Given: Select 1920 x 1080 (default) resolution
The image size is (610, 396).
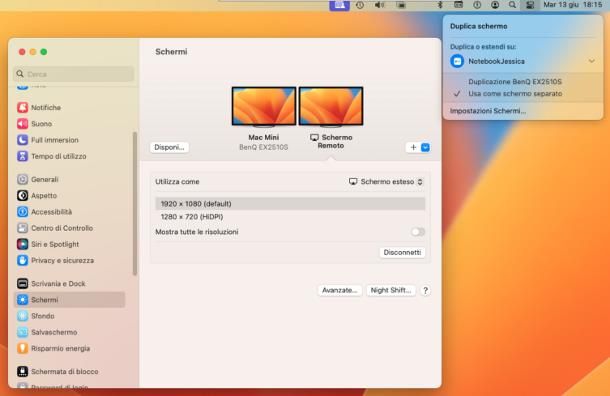Looking at the screenshot, I should (290, 204).
